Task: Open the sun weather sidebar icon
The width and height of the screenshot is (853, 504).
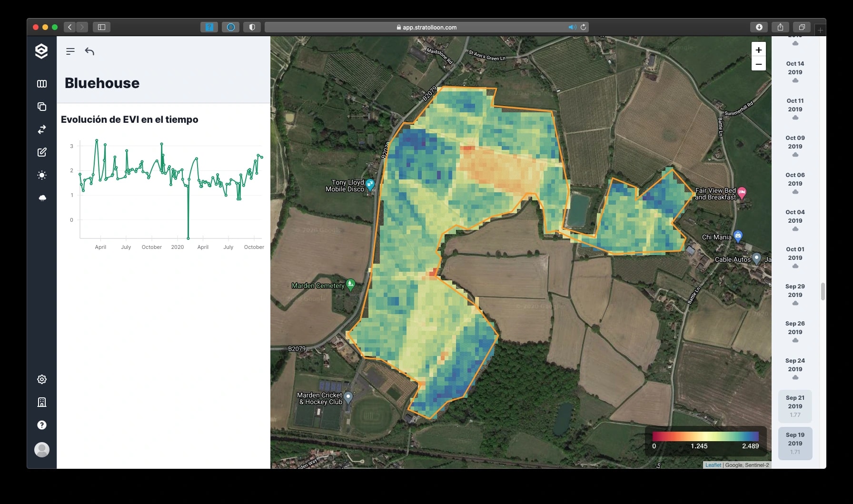Action: click(x=42, y=175)
